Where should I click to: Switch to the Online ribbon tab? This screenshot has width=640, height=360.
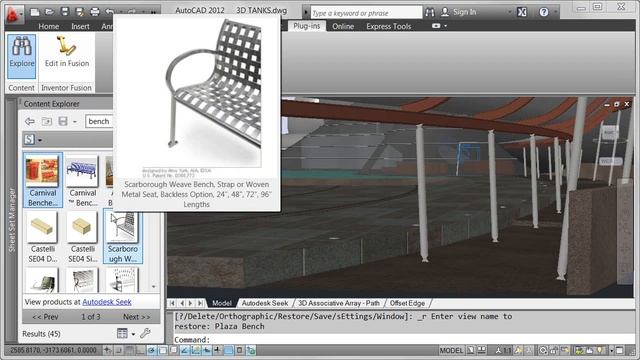click(343, 26)
